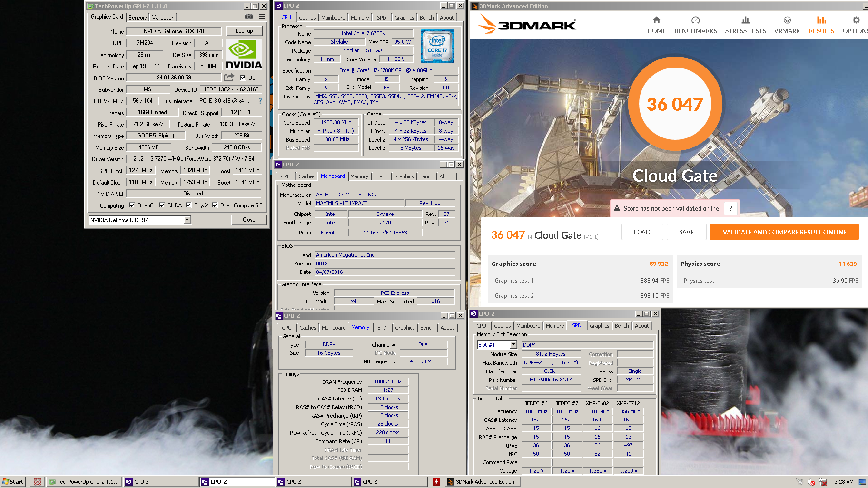The width and height of the screenshot is (868, 488).
Task: Click the show desktop icon beside the clock
Action: pyautogui.click(x=862, y=482)
